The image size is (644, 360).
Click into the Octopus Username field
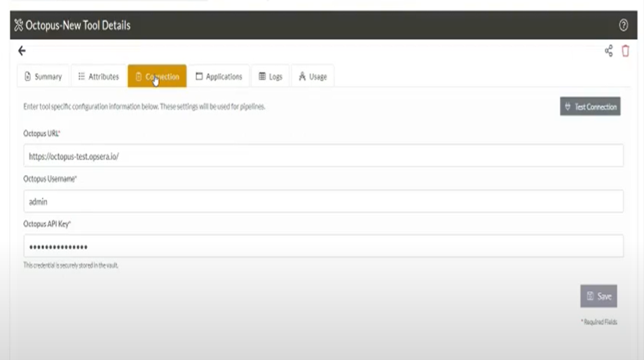tap(323, 201)
